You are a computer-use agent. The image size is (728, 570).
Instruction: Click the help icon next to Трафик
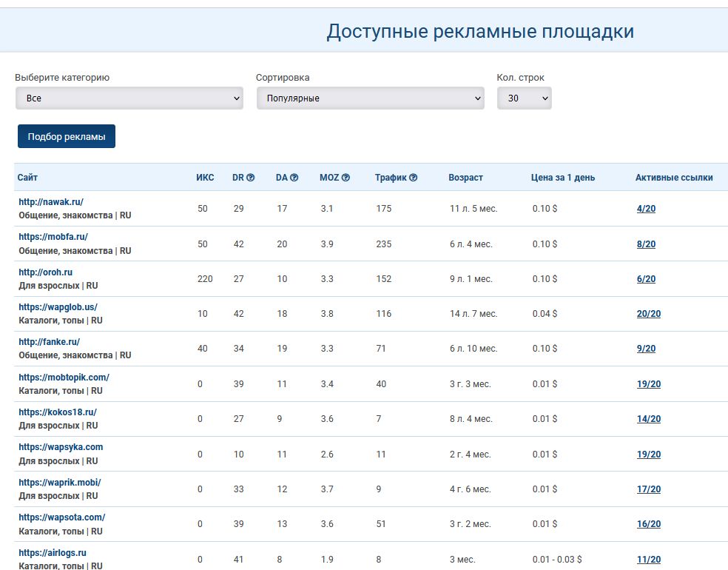click(413, 178)
